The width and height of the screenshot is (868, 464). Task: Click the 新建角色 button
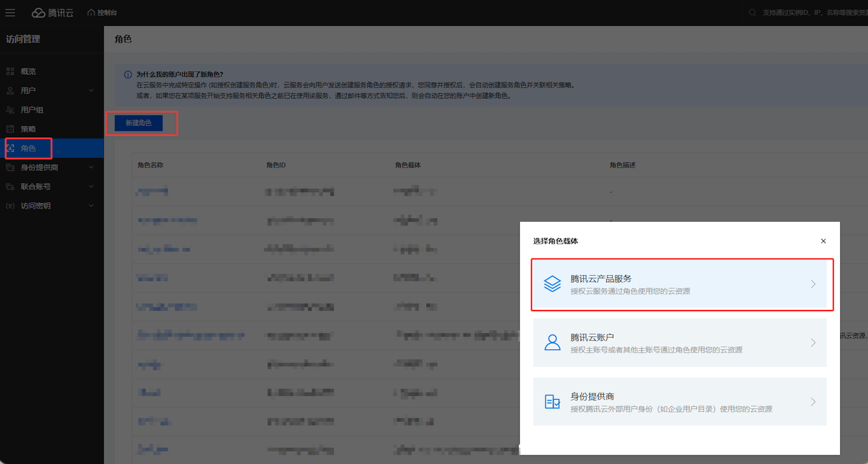coord(139,123)
